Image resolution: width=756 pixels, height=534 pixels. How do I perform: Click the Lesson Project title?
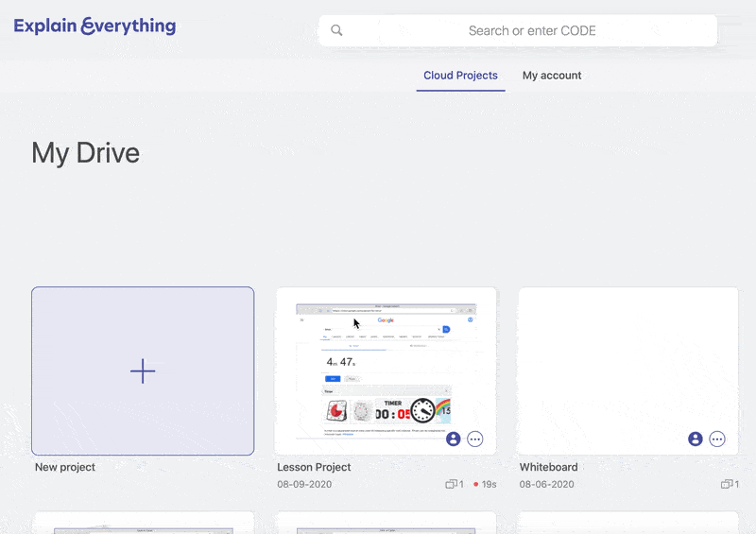coord(314,467)
